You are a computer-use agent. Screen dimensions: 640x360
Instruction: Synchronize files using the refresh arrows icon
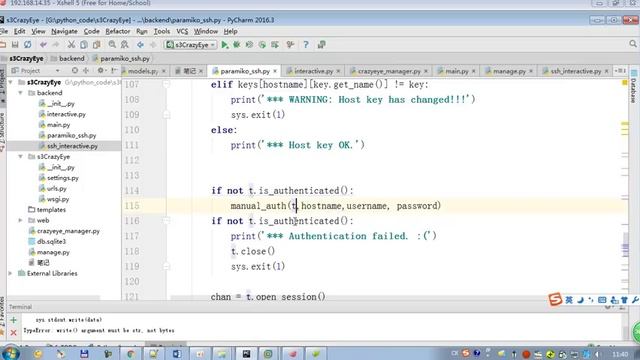click(x=27, y=44)
